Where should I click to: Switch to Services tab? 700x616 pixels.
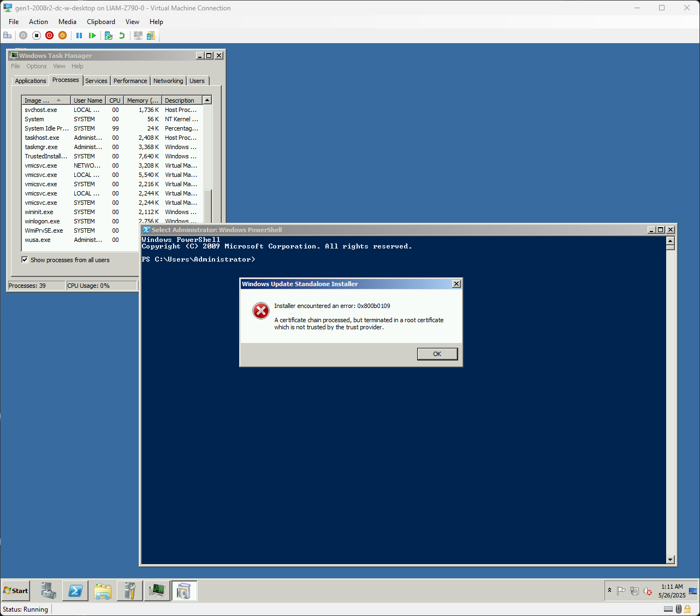[x=96, y=81]
